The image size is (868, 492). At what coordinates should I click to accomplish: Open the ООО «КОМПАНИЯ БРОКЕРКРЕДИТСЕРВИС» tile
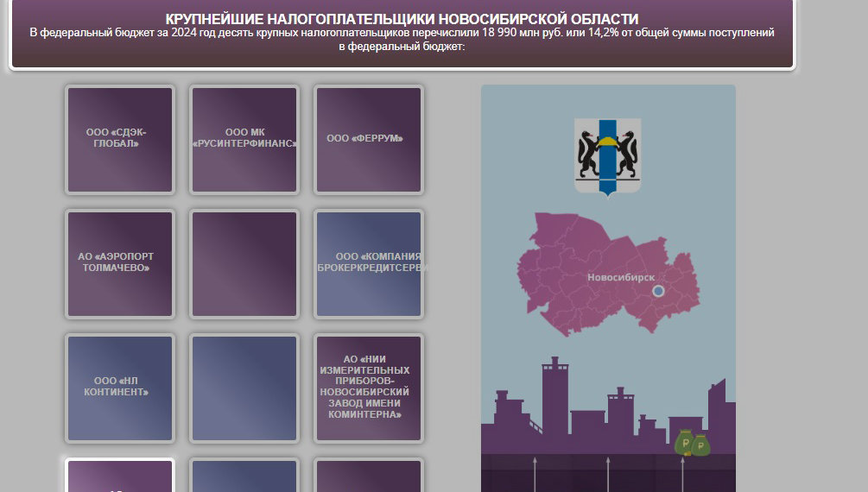(x=369, y=263)
